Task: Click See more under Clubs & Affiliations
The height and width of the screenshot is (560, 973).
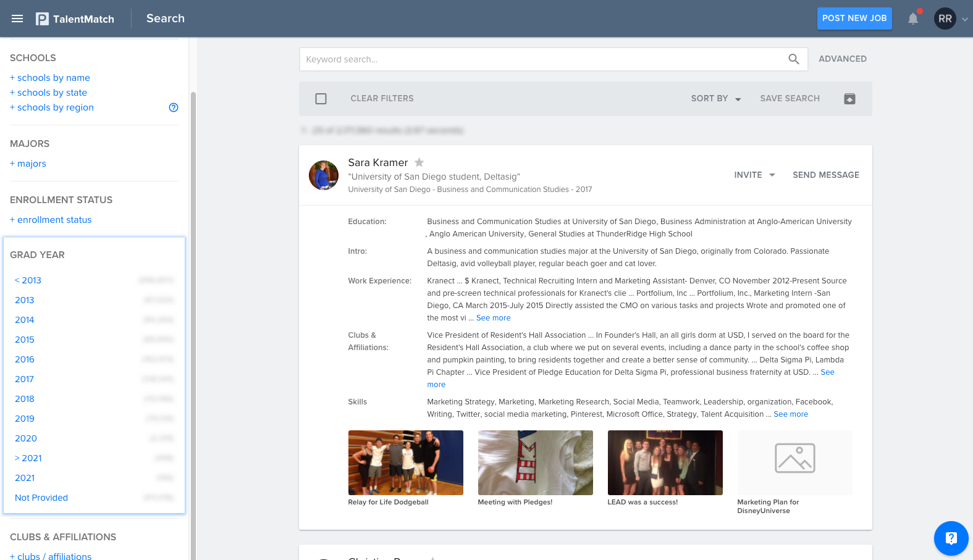Action: click(x=827, y=372)
